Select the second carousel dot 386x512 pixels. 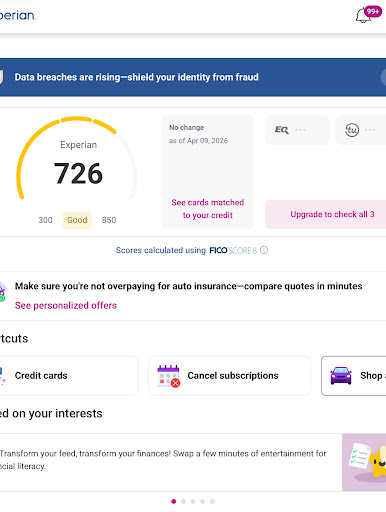click(183, 501)
